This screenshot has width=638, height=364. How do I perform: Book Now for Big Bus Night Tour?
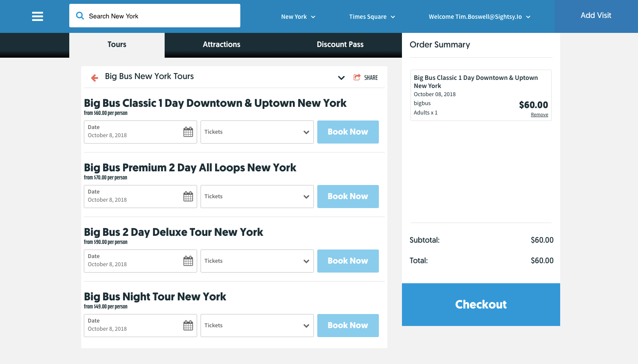pos(348,326)
